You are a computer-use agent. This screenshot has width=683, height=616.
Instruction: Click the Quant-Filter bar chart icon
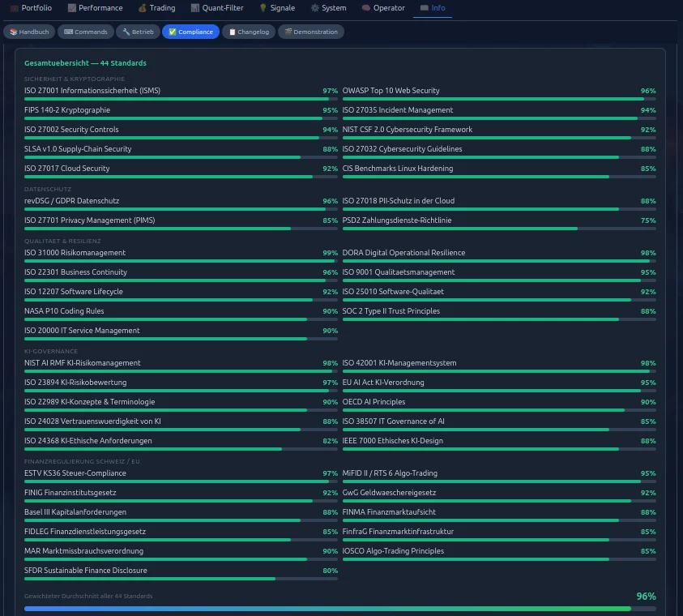(195, 8)
